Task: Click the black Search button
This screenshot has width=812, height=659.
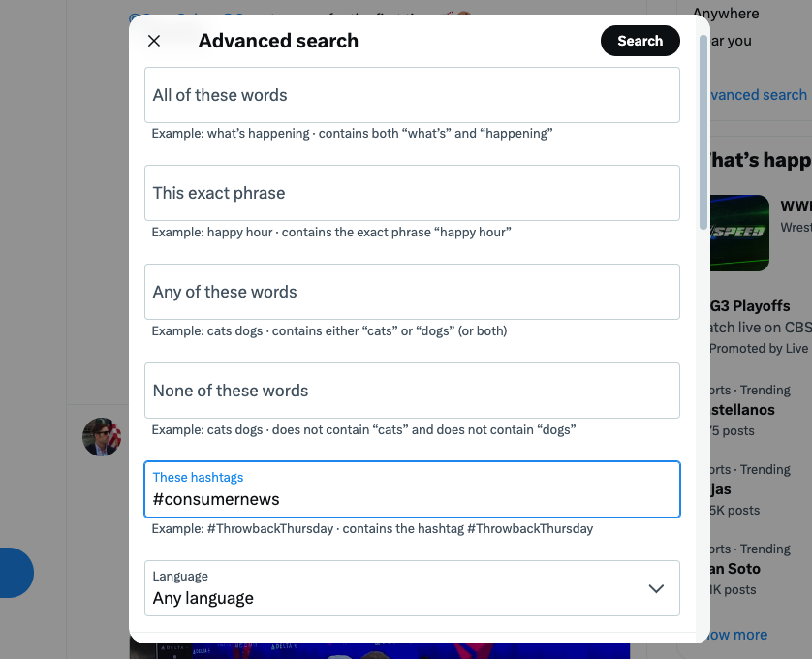Action: tap(640, 41)
